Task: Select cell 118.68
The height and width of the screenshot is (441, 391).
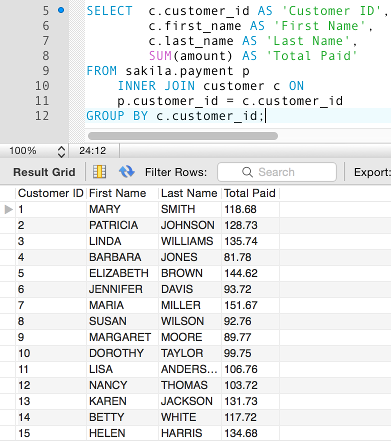Action: tap(250, 209)
